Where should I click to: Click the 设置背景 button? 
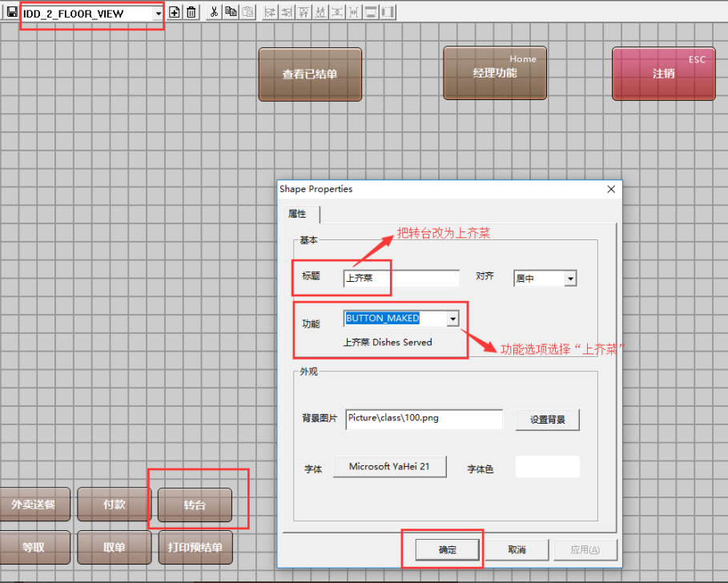(547, 420)
